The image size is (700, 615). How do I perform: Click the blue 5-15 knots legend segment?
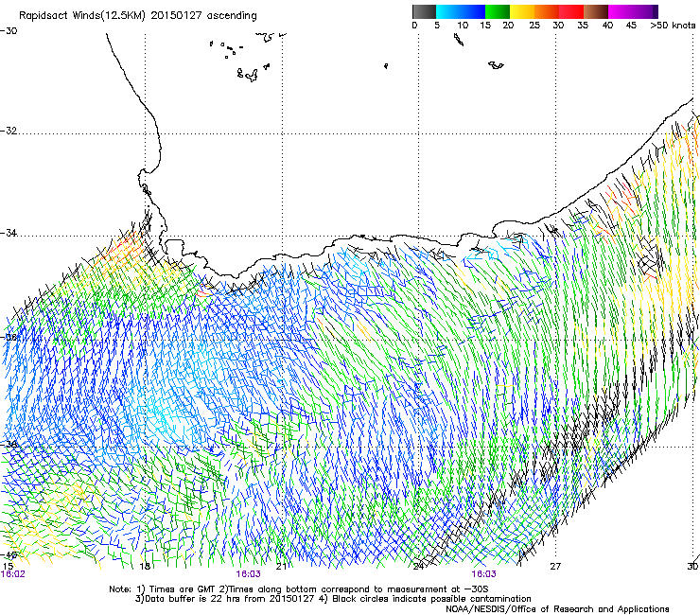[461, 11]
